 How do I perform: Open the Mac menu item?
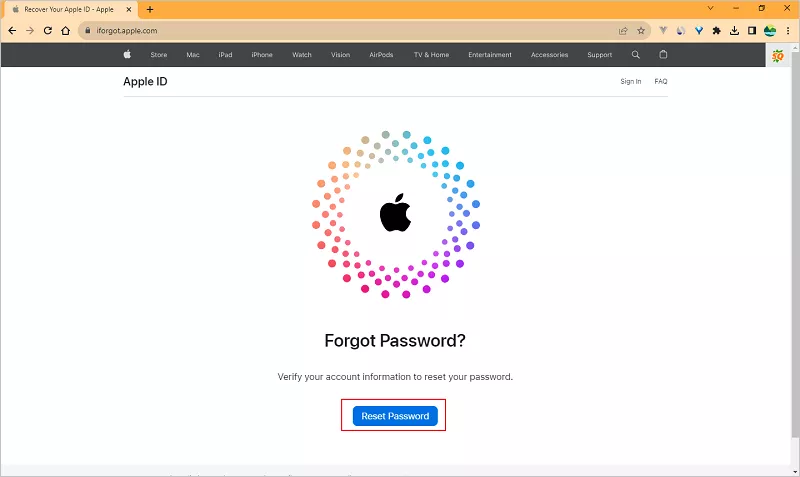pos(193,55)
